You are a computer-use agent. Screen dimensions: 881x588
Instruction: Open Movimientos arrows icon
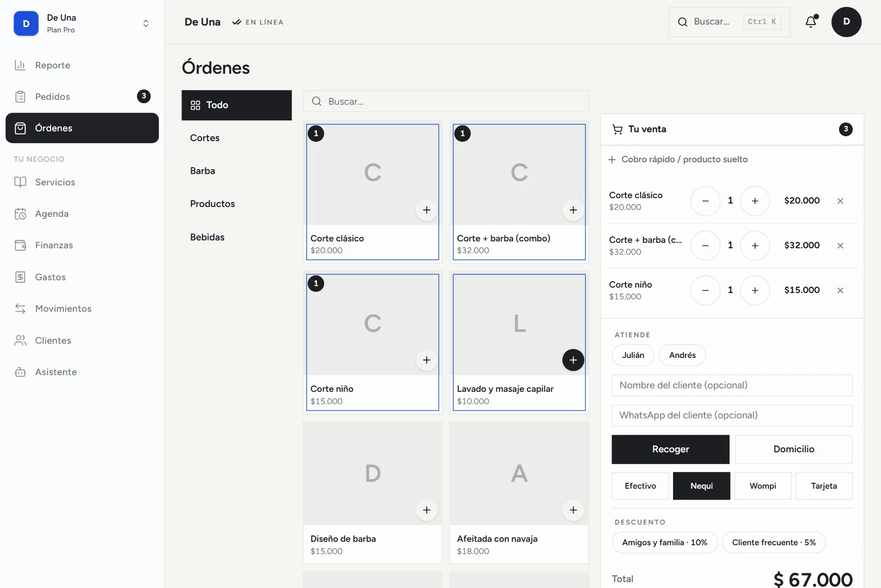(x=20, y=309)
